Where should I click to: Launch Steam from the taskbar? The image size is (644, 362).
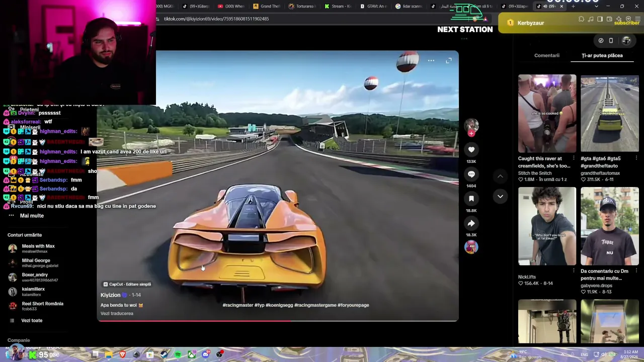click(164, 354)
